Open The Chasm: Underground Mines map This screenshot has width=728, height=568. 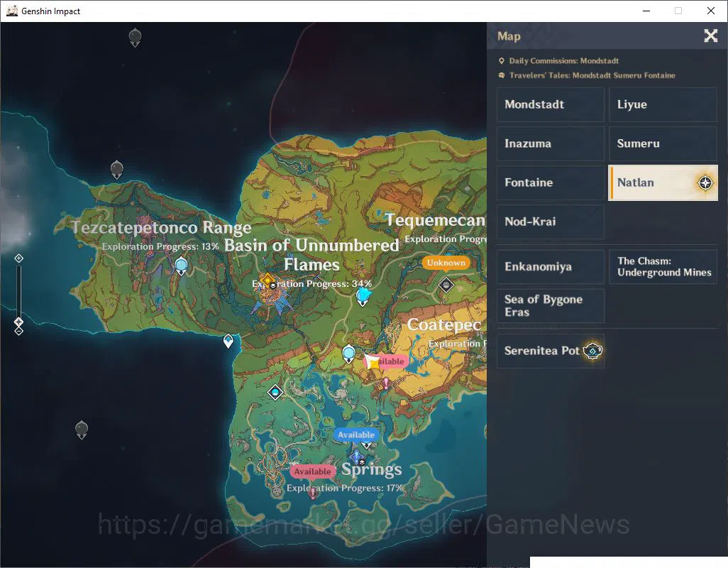663,266
